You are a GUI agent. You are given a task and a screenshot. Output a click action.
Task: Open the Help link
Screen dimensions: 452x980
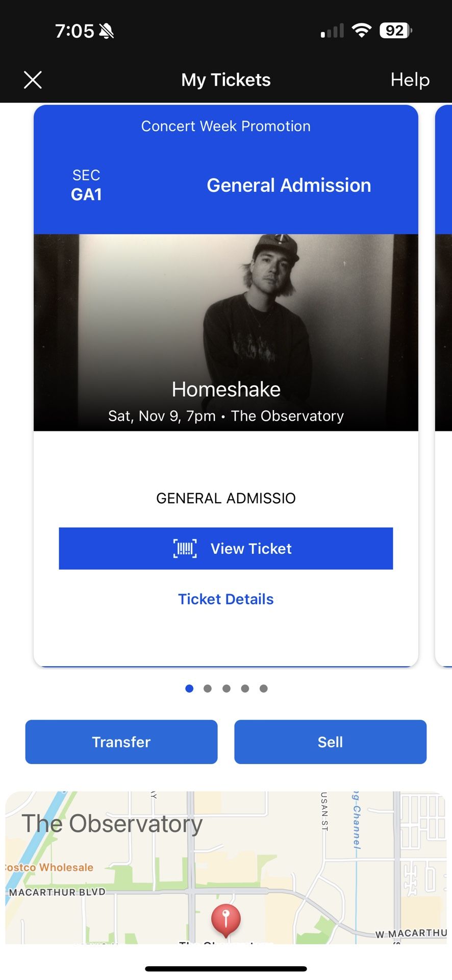click(410, 80)
